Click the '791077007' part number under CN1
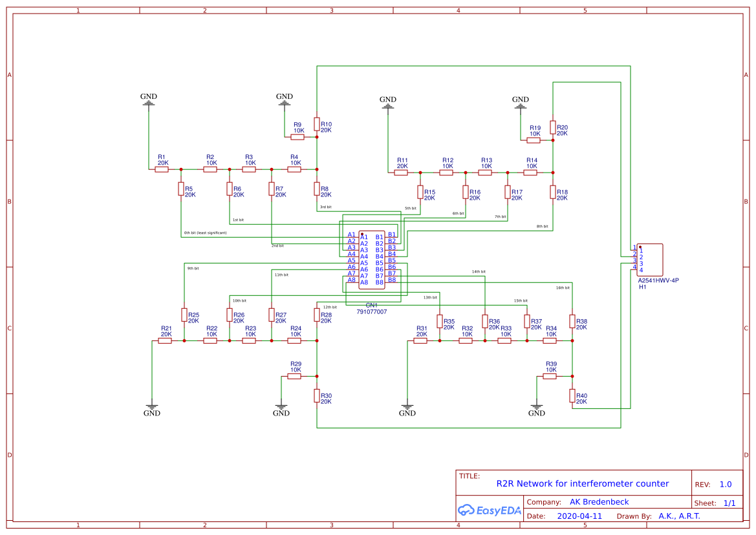 click(372, 311)
